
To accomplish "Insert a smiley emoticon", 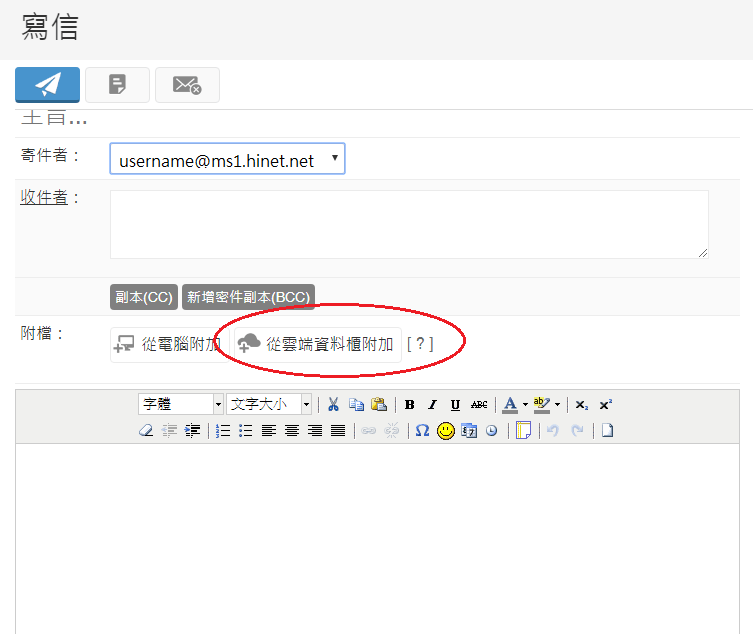I will (x=446, y=430).
